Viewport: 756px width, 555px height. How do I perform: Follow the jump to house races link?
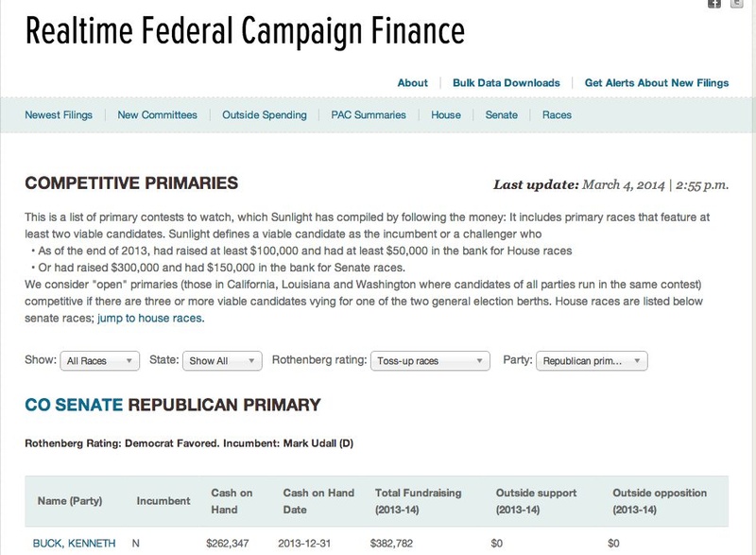(x=150, y=319)
